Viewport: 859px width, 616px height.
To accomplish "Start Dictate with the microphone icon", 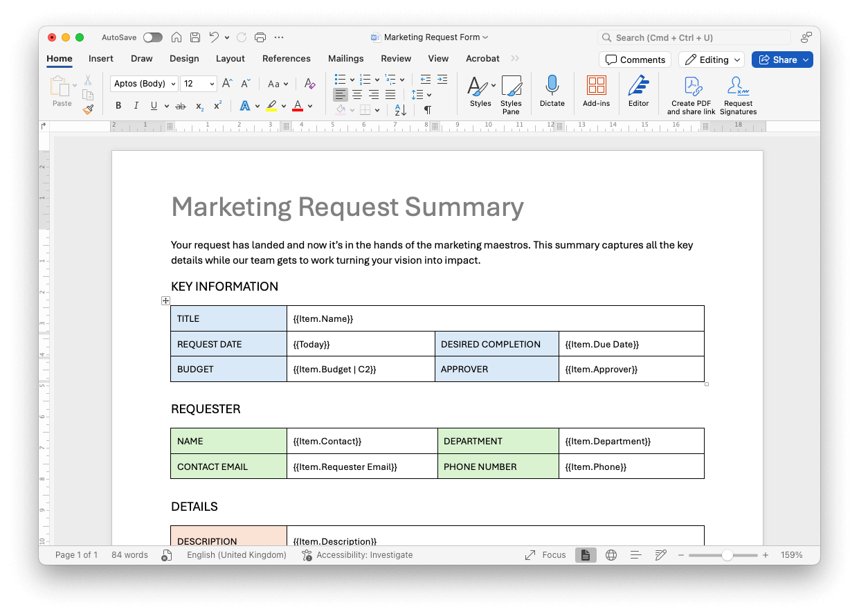I will (552, 91).
